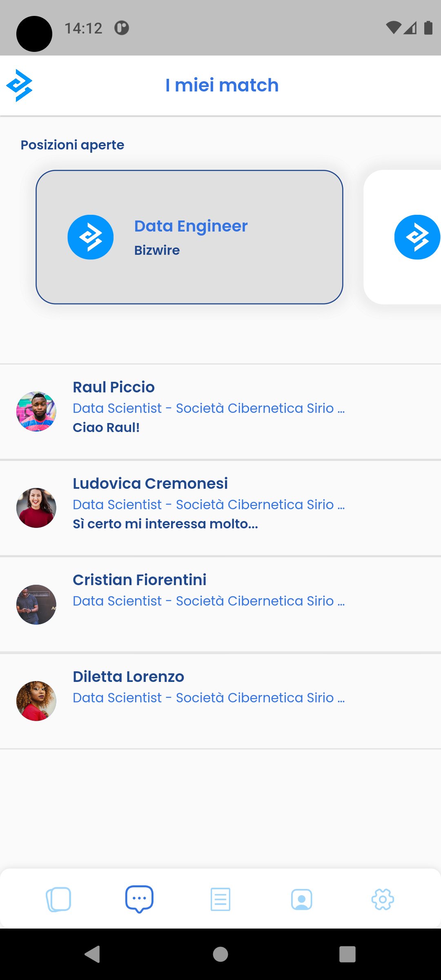This screenshot has width=441, height=980.
Task: Open settings gear in bottom bar
Action: (x=383, y=899)
